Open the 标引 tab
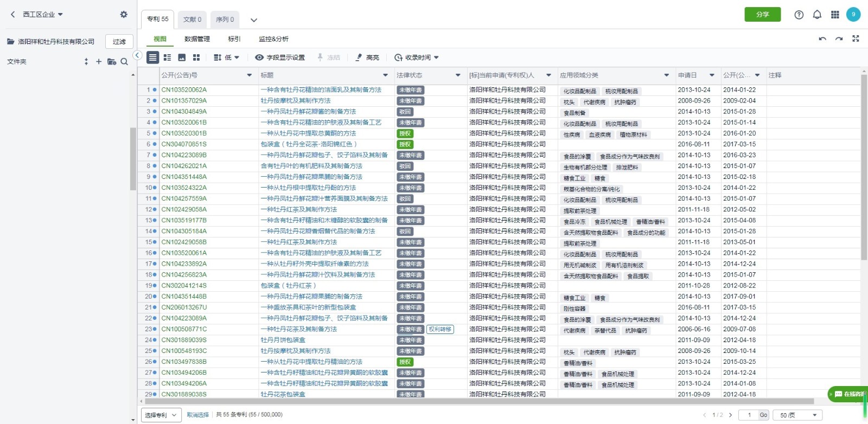This screenshot has width=868, height=424. pos(234,39)
